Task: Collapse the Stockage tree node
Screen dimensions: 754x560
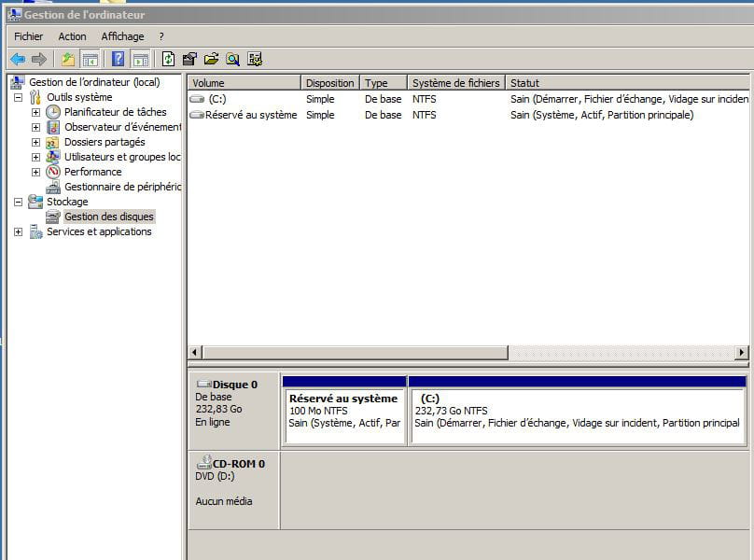Action: (19, 202)
